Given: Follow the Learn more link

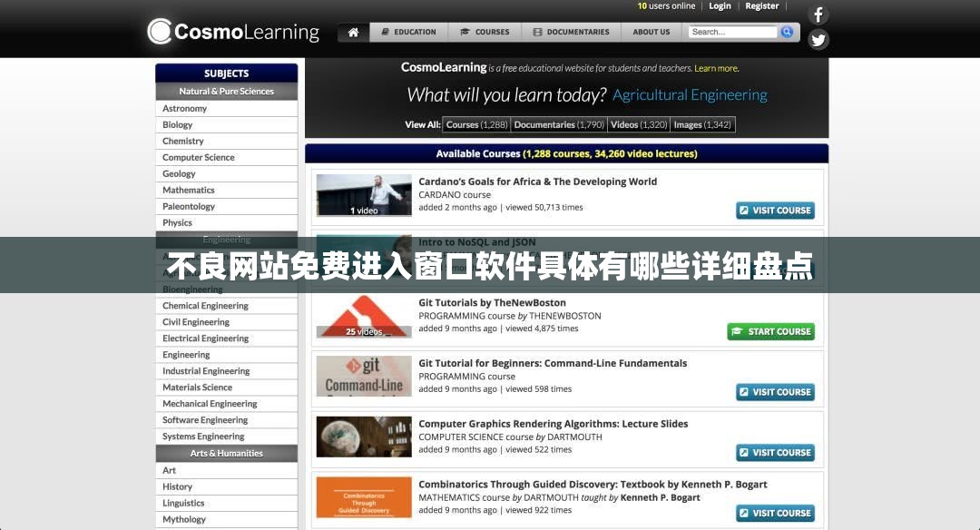Looking at the screenshot, I should coord(716,69).
